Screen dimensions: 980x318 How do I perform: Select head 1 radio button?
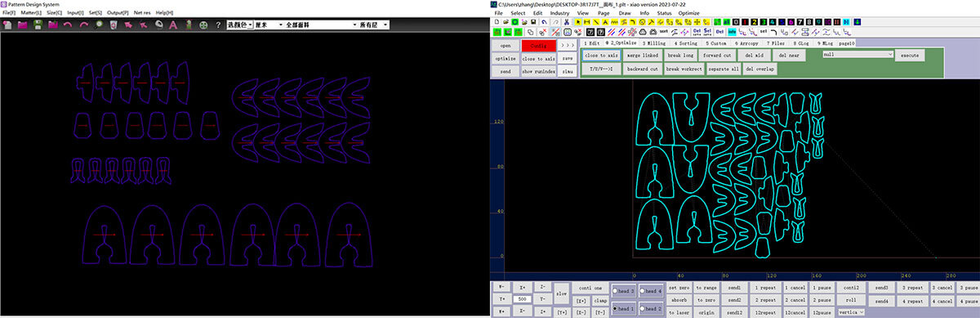coord(624,309)
